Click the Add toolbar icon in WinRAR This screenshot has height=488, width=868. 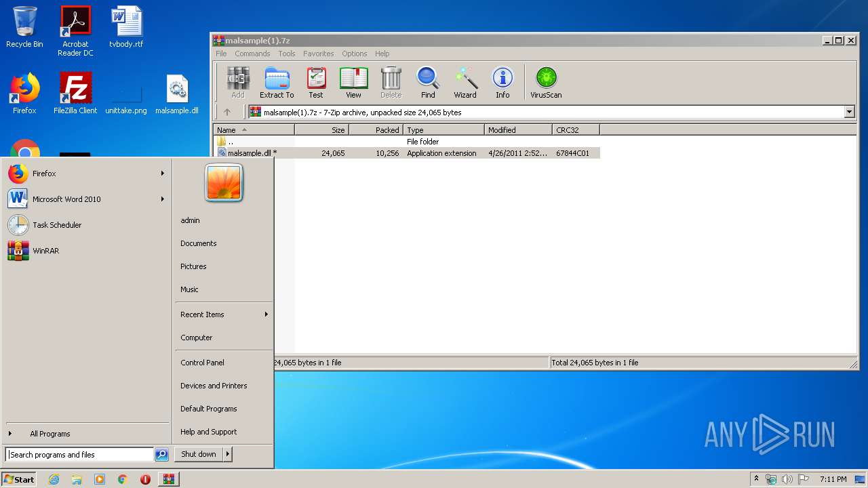pyautogui.click(x=237, y=83)
